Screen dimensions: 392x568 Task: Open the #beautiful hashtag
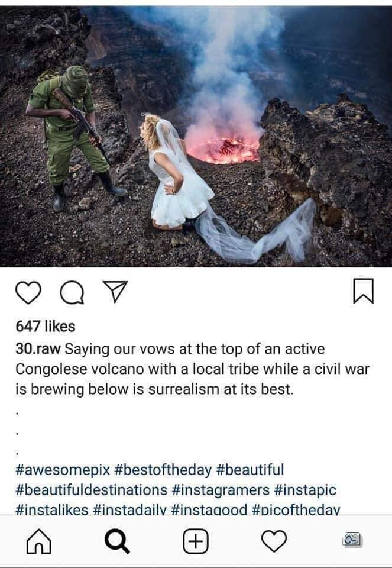point(250,470)
